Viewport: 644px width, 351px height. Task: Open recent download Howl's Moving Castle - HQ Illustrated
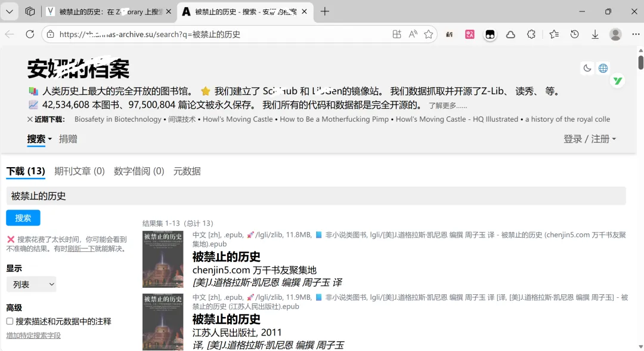(457, 119)
